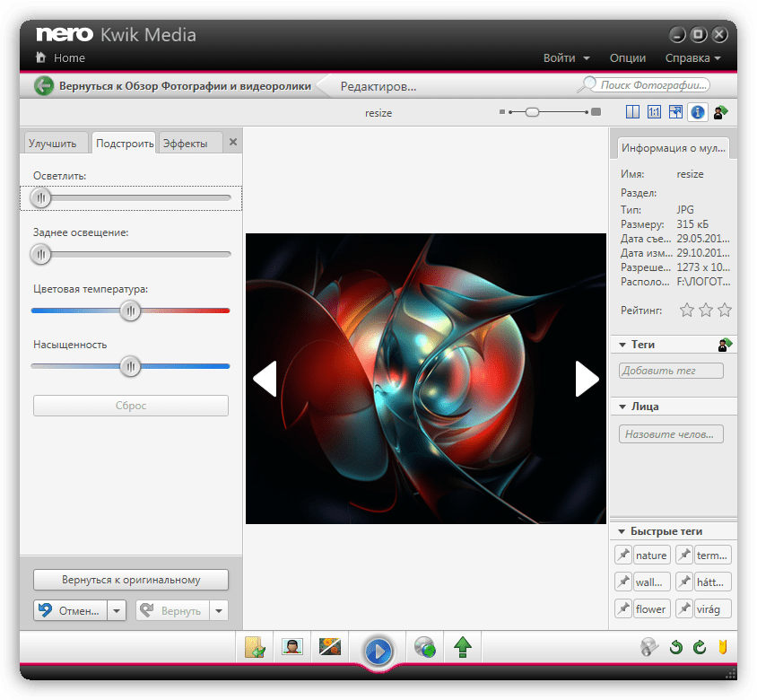Switch to the Эффекты tab
Viewport: 757px width, 700px height.
point(185,144)
